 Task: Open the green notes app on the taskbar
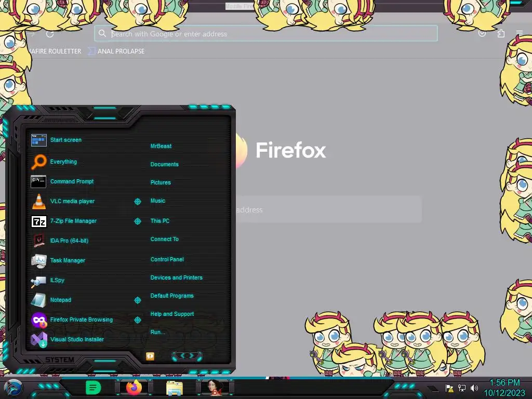coord(93,388)
